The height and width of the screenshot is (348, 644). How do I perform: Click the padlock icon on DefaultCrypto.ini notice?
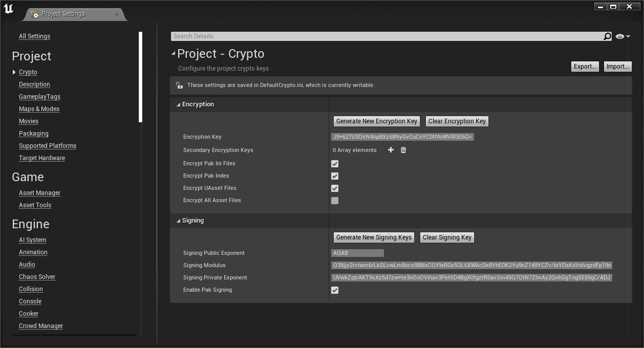point(179,85)
